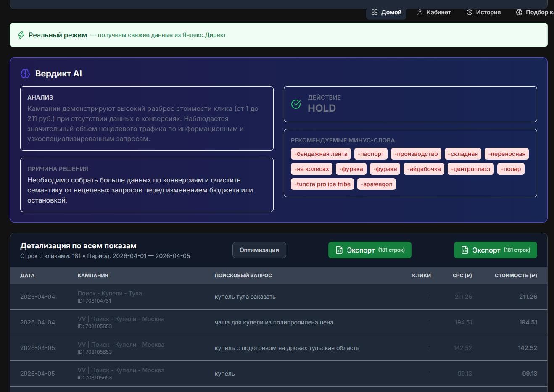Click the HOLD action text
Viewport: 554px width, 392px height.
coord(322,108)
